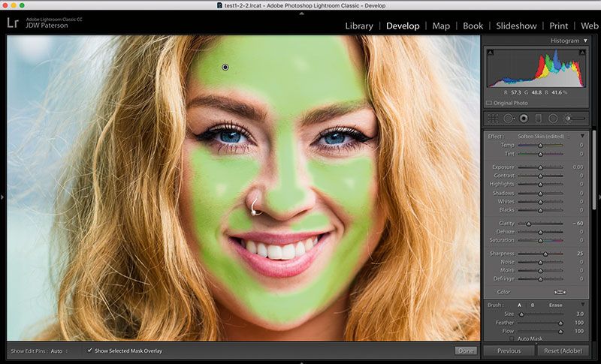This screenshot has width=601, height=364.
Task: Activate the Erase brush mode
Action: pyautogui.click(x=555, y=305)
